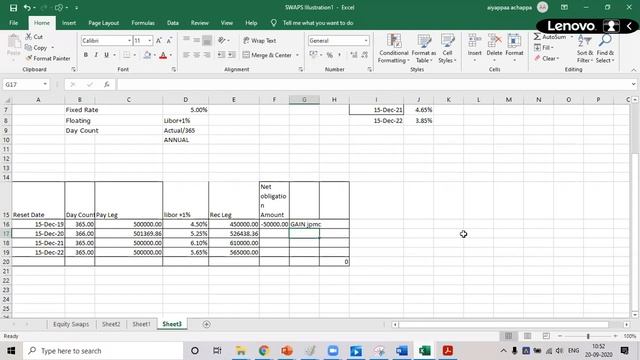
Task: Click the Delete cells icon
Action: (x=494, y=41)
